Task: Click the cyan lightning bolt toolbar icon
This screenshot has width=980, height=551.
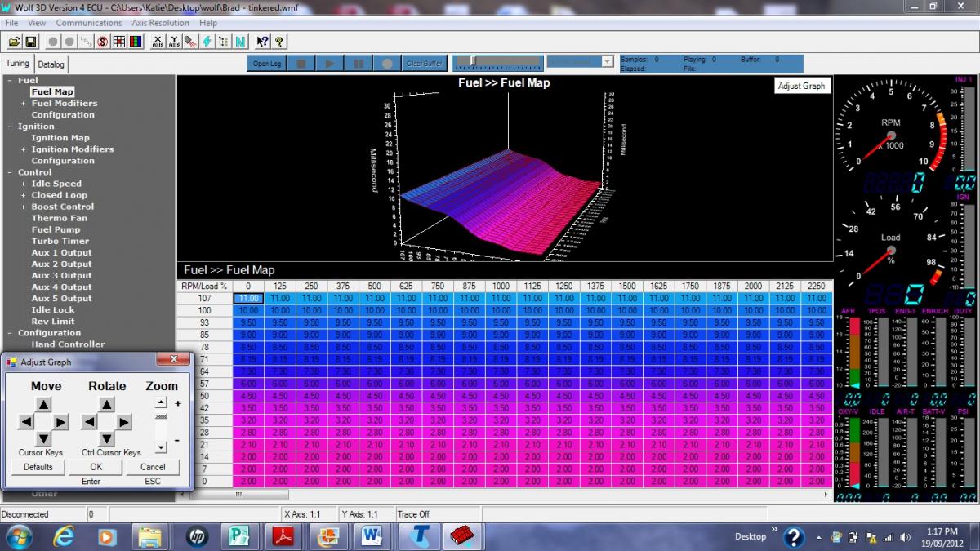Action: click(x=207, y=42)
